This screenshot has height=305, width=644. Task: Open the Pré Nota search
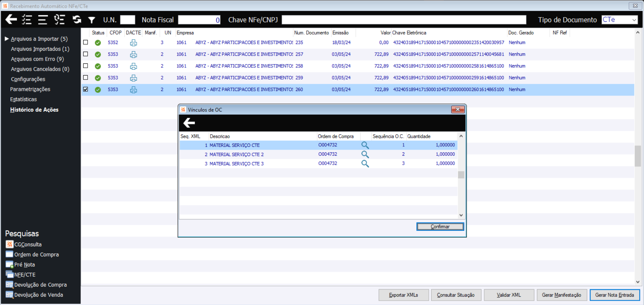(x=20, y=264)
